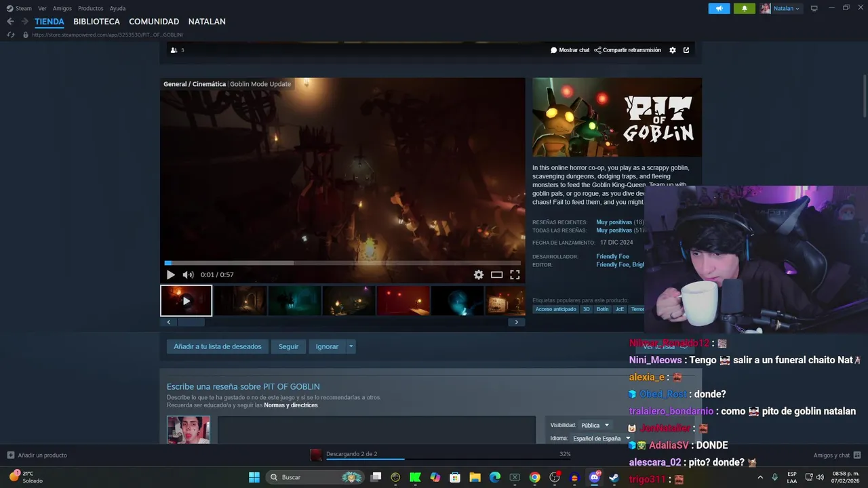
Task: Pop out the broadcast in new window
Action: click(686, 50)
